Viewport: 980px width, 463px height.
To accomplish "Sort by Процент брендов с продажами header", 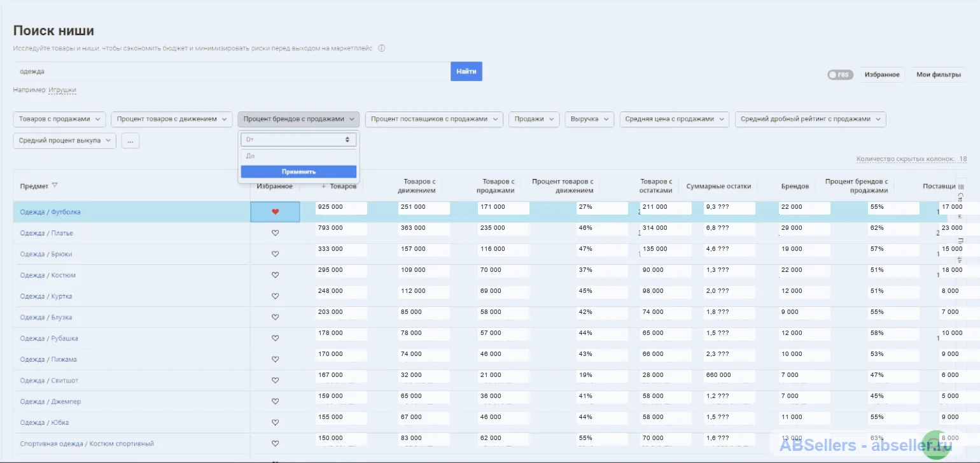I will tap(857, 186).
